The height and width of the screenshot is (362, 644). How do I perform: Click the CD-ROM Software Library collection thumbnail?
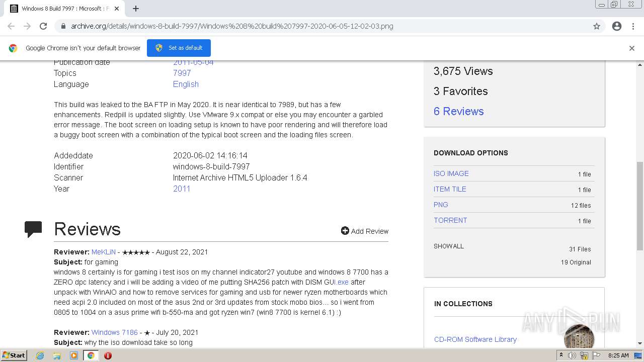[x=579, y=336]
